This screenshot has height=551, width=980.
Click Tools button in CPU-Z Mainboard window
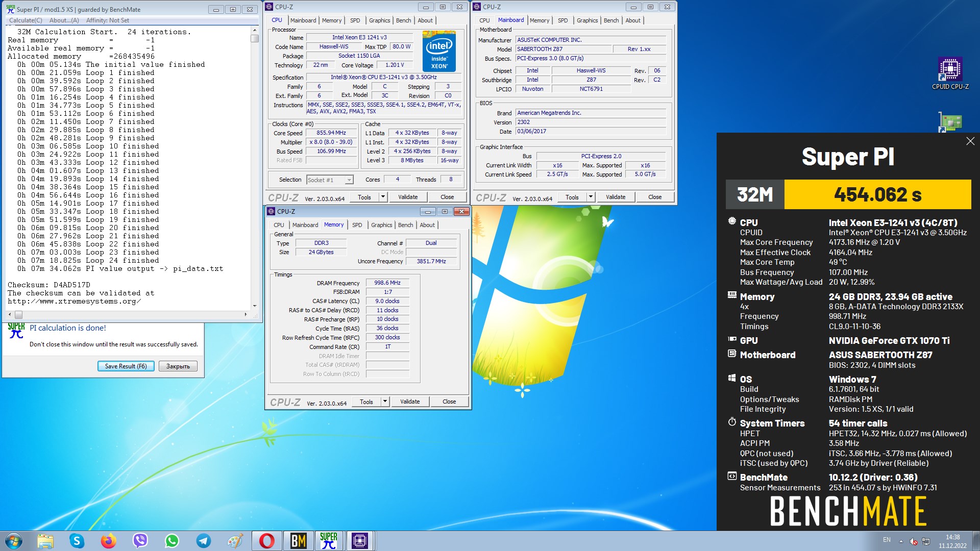tap(572, 197)
